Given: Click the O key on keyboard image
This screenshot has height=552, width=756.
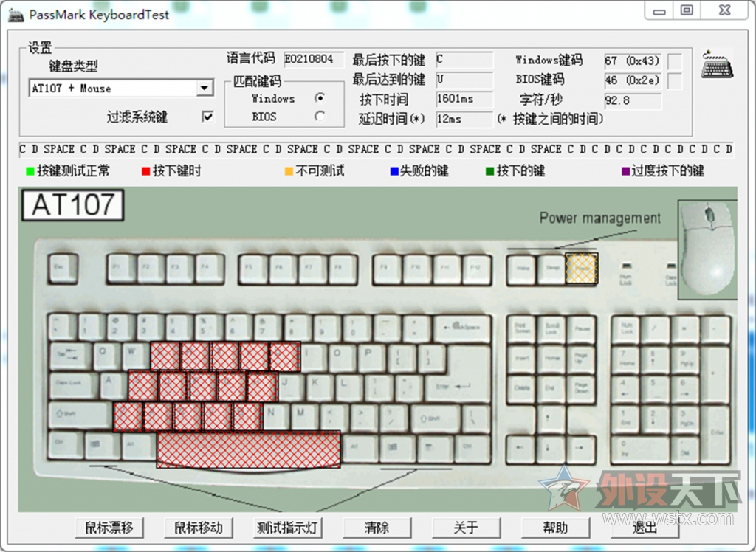Looking at the screenshot, I should click(343, 357).
